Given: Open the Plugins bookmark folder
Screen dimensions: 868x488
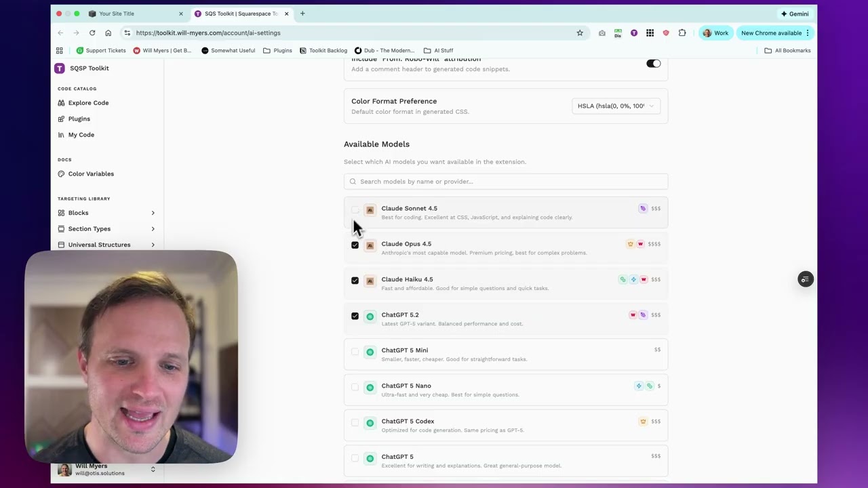Looking at the screenshot, I should point(277,50).
